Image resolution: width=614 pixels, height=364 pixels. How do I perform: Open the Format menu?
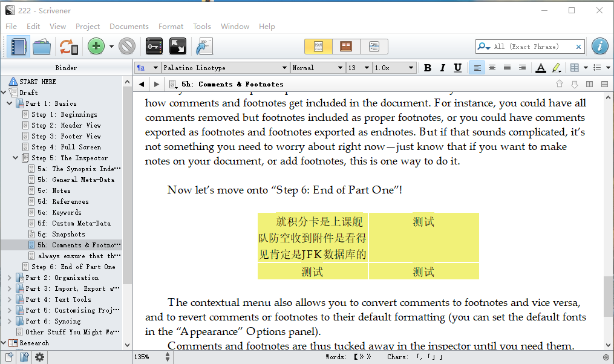[x=171, y=26]
